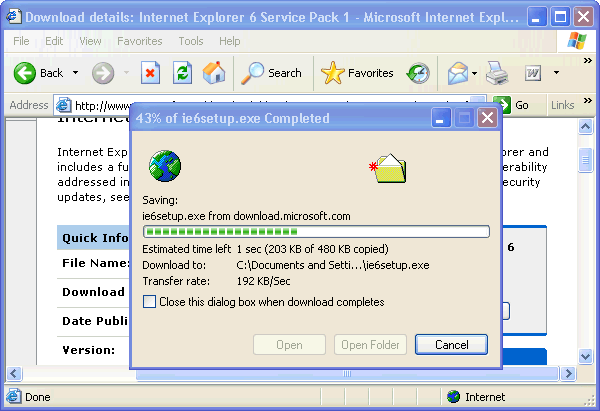
Task: Click the vertical scrollbar down arrow
Action: point(585,357)
